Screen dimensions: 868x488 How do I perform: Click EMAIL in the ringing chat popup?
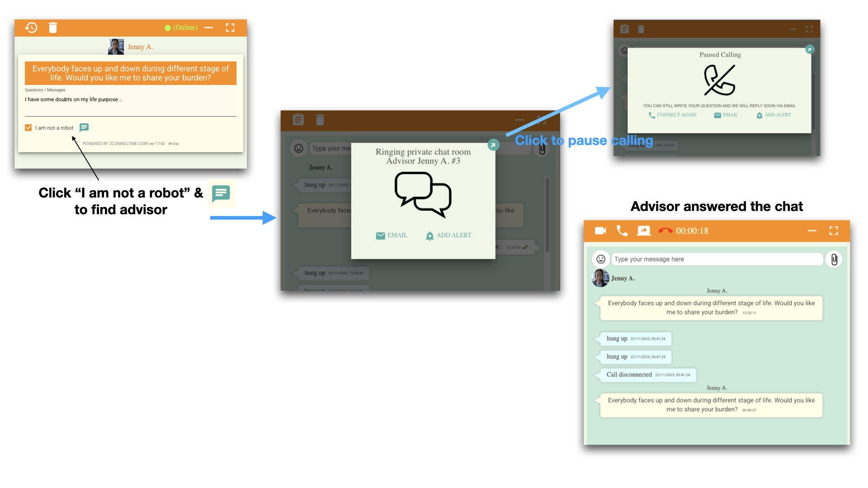pos(392,235)
